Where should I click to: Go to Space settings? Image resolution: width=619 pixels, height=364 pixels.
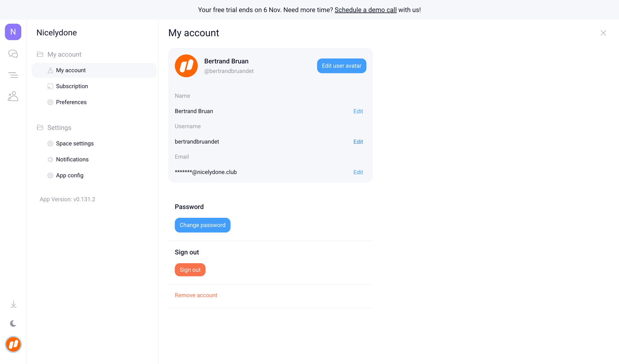coord(75,144)
